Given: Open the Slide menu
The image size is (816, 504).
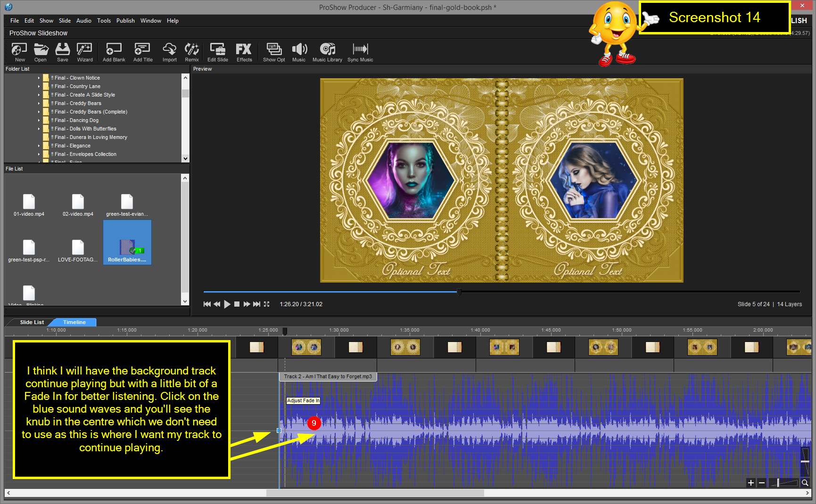Looking at the screenshot, I should click(65, 21).
